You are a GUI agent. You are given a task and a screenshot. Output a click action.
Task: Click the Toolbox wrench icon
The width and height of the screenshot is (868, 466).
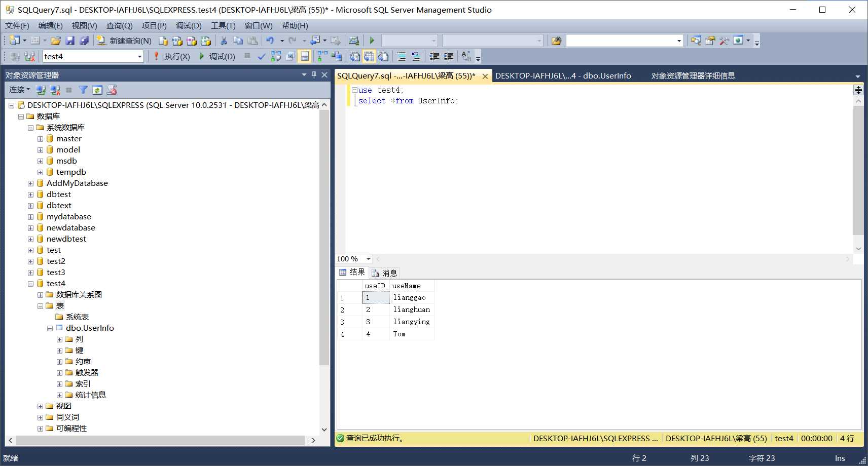[x=724, y=41]
